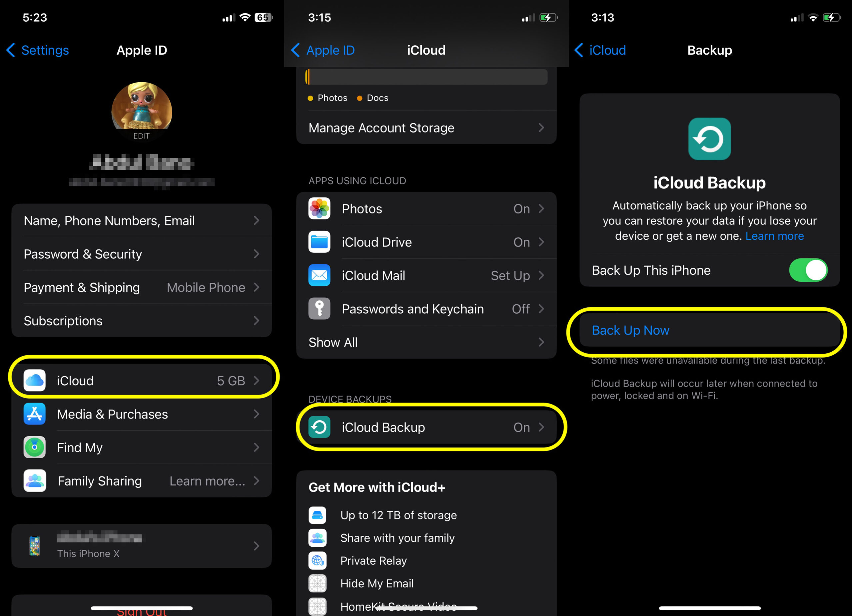
Task: Tap the iCloud Drive icon
Action: click(x=319, y=241)
